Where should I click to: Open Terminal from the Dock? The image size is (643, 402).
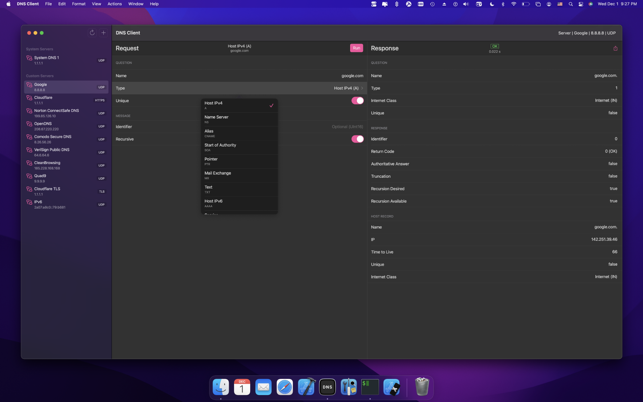370,387
